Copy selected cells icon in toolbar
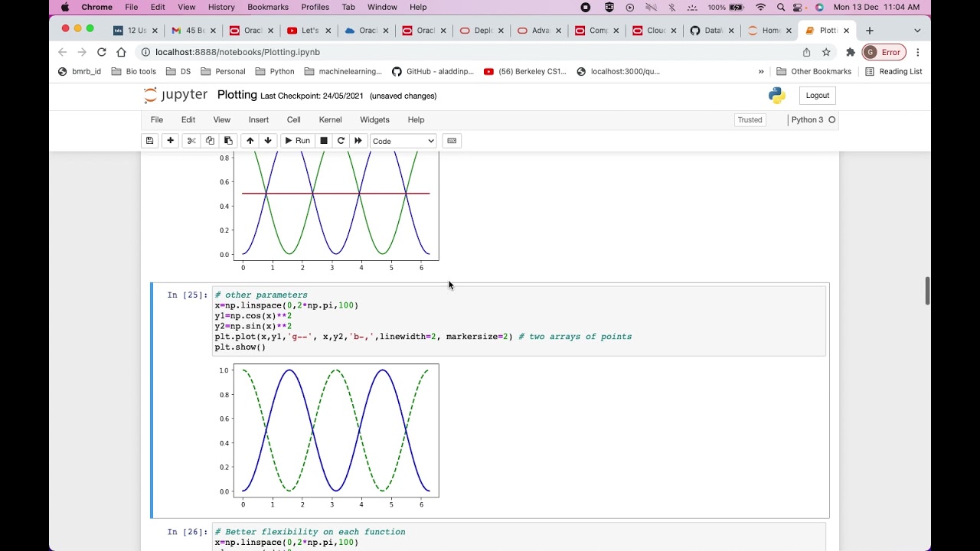 click(210, 141)
